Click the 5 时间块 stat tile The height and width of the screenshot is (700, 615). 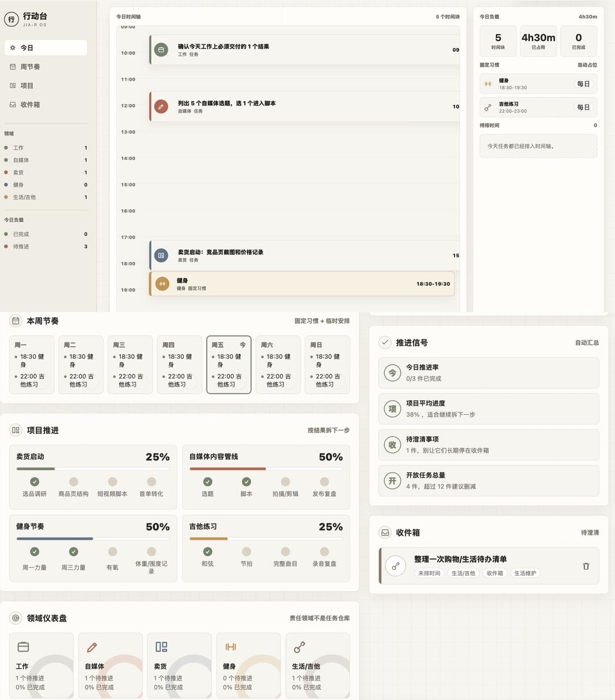498,41
